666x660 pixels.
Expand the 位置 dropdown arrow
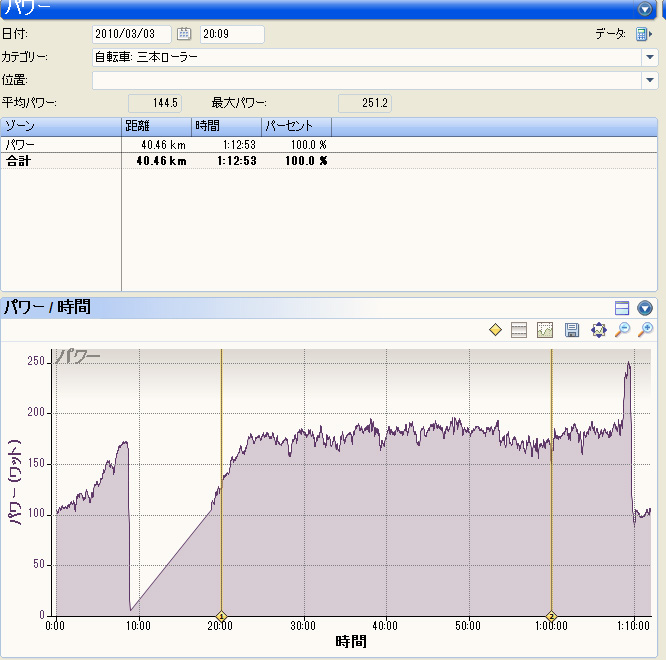pos(649,80)
